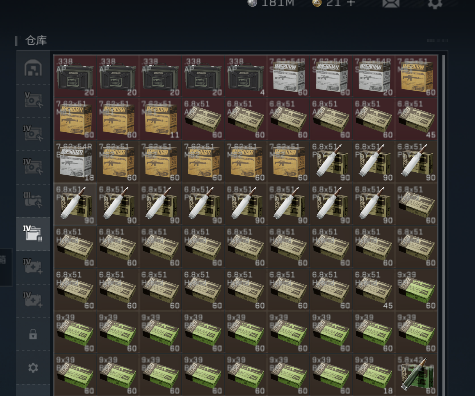
Task: Open the mail envelope icon in the top bar
Action: [x=391, y=3]
